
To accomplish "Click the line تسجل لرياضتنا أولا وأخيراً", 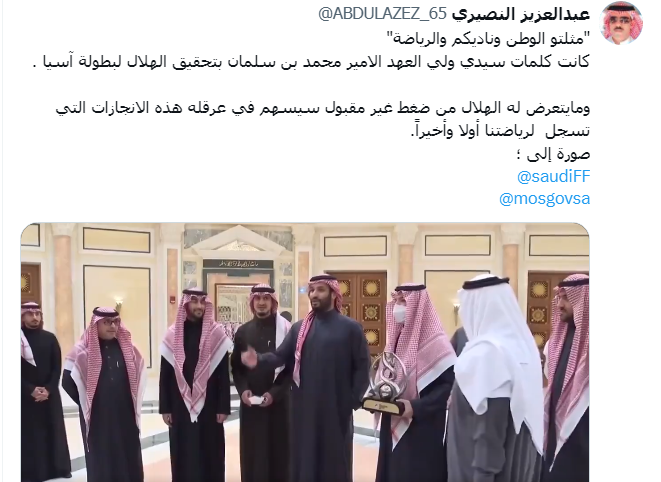I will click(500, 131).
